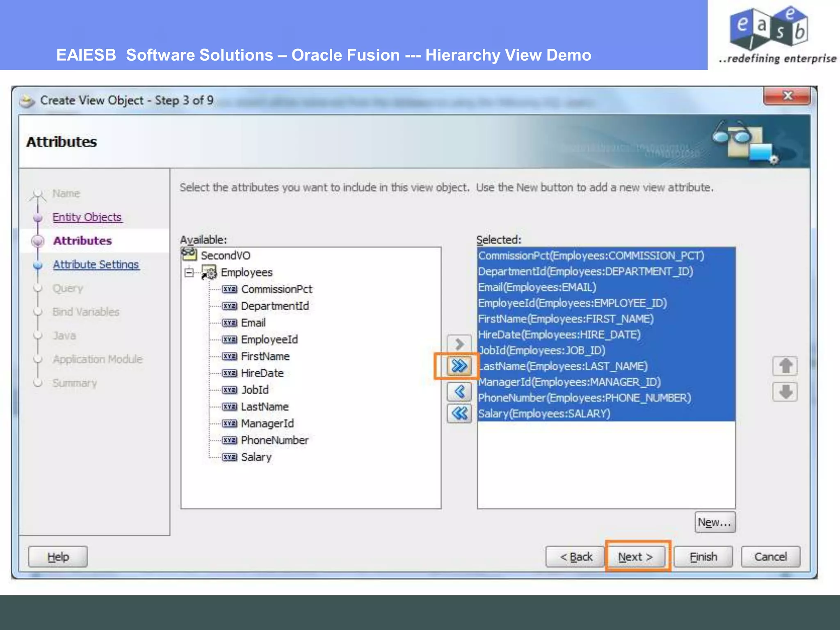Select FirstName in the Available list
This screenshot has height=630, width=840.
pyautogui.click(x=265, y=356)
